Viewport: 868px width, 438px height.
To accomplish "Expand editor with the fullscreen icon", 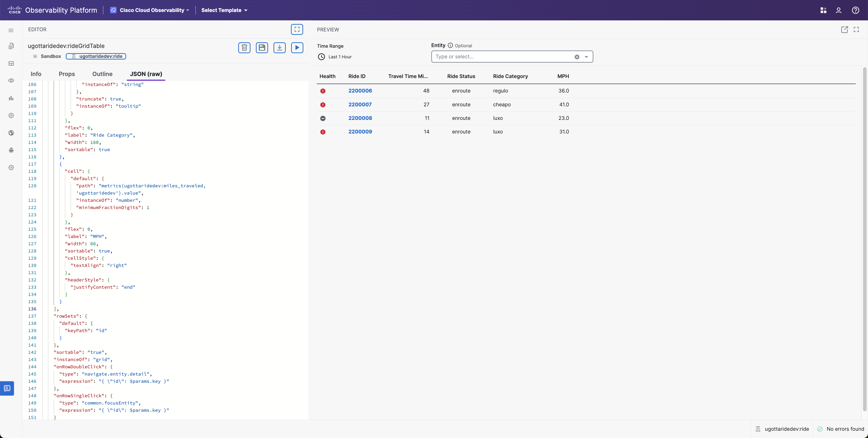I will click(297, 29).
